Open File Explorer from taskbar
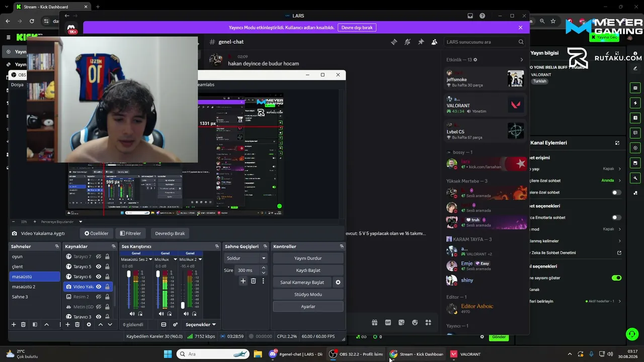This screenshot has height=362, width=644. pyautogui.click(x=258, y=354)
